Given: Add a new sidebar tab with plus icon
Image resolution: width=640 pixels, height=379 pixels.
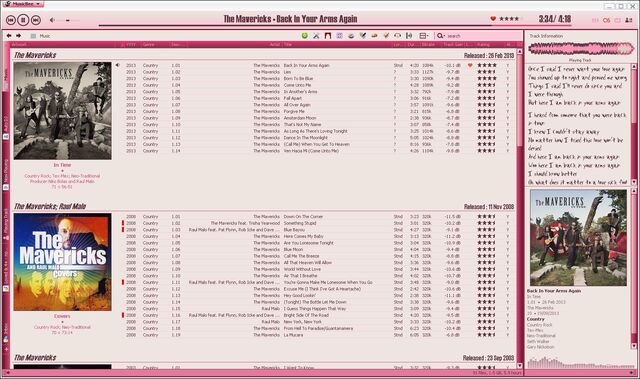Looking at the screenshot, I should point(6,349).
